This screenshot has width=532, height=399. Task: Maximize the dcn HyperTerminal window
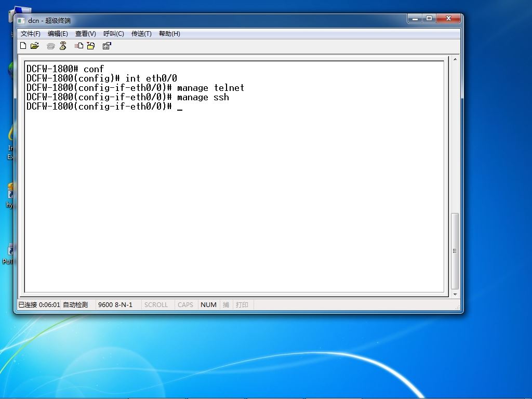click(429, 19)
